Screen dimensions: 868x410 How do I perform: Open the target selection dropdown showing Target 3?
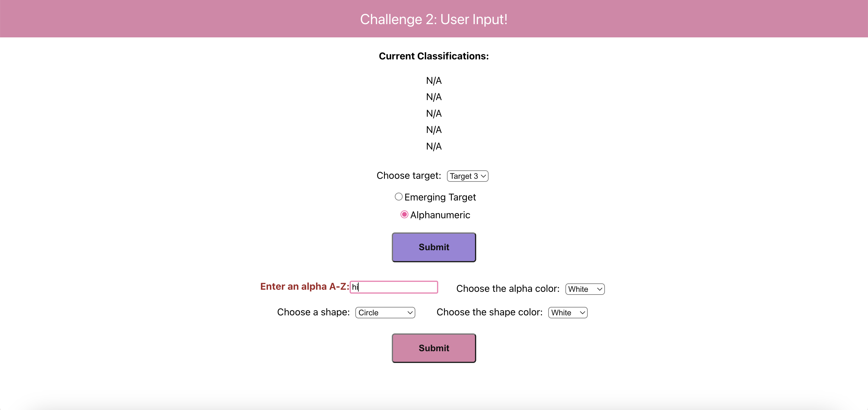(x=467, y=176)
